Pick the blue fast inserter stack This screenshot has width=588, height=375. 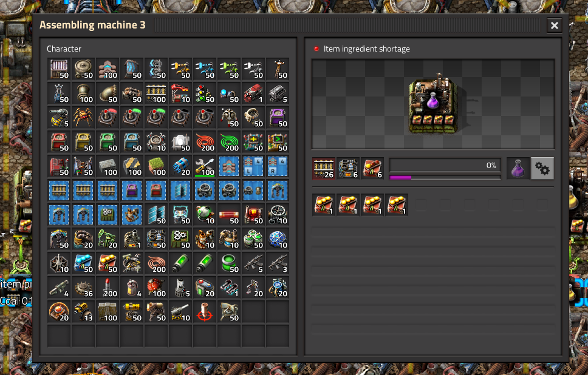click(x=205, y=69)
